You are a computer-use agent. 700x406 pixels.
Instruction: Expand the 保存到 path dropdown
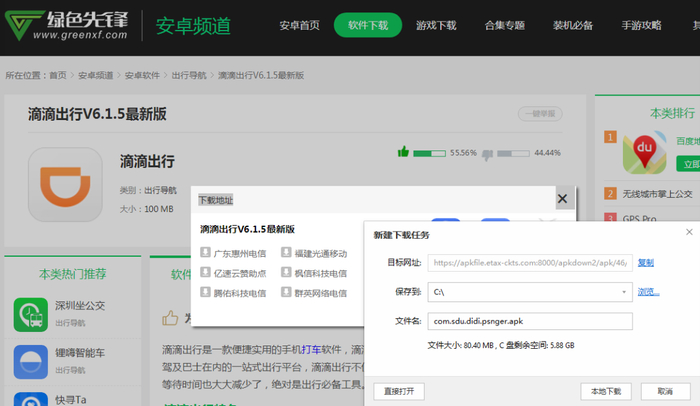pos(624,292)
